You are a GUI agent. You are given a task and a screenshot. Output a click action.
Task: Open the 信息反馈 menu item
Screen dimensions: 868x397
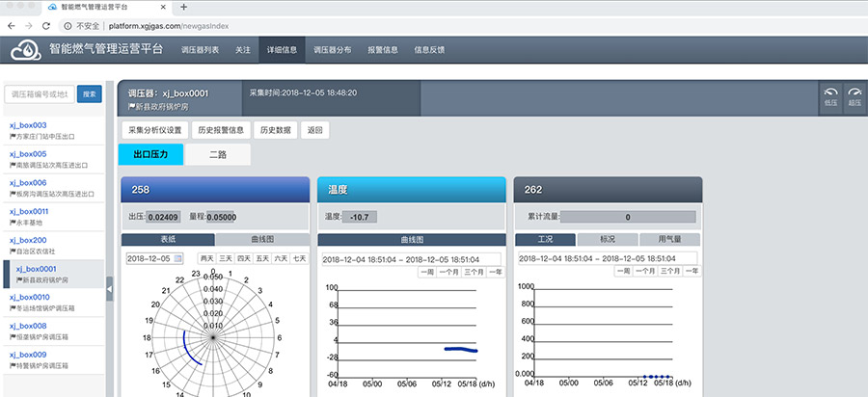pyautogui.click(x=429, y=50)
